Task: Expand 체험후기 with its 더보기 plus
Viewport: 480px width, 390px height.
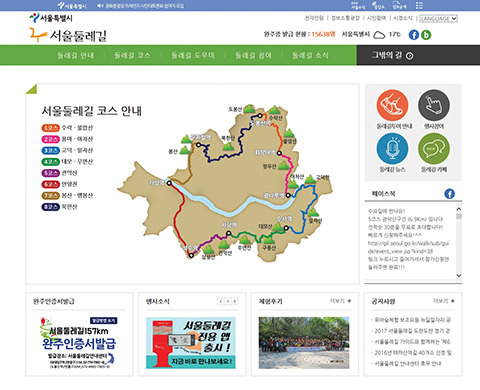Action: (x=341, y=301)
